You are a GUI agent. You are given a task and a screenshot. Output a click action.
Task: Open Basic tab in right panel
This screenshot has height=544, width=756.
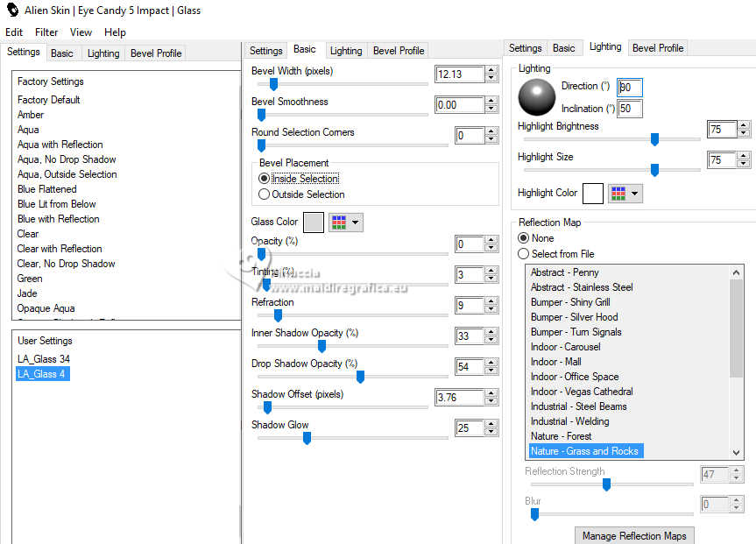click(563, 48)
